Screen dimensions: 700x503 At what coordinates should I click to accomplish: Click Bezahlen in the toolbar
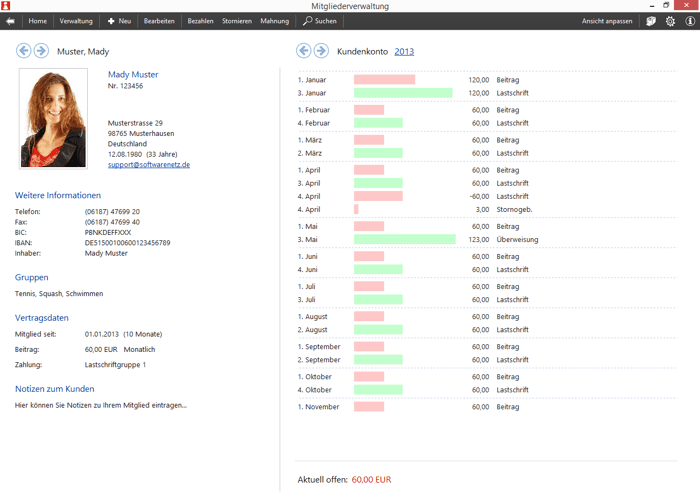pyautogui.click(x=200, y=21)
